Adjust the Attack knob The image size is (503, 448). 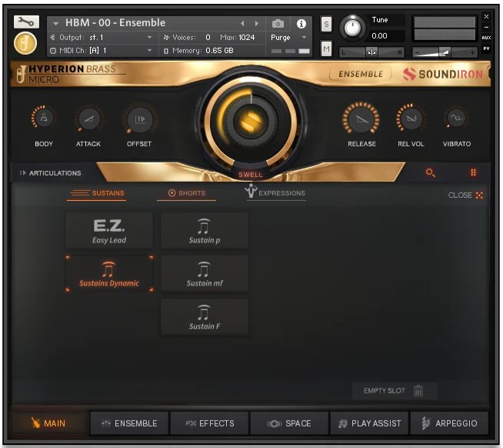click(89, 119)
